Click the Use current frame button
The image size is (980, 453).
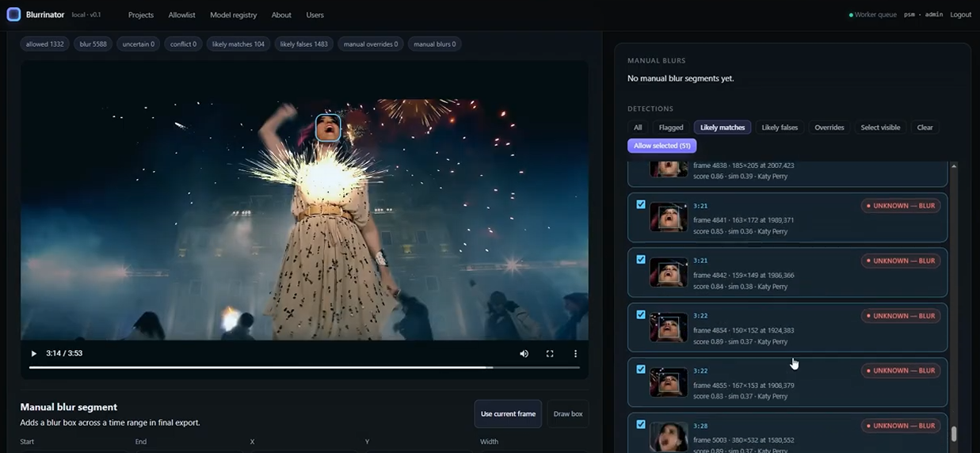point(508,413)
